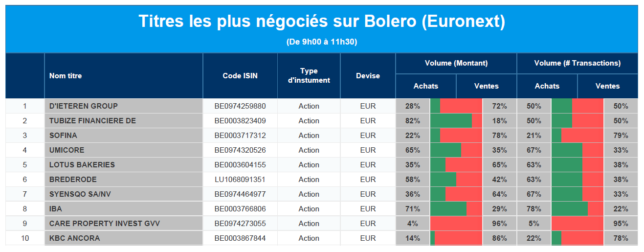
Task: Click the "Nom titre" column header
Action: click(x=66, y=76)
